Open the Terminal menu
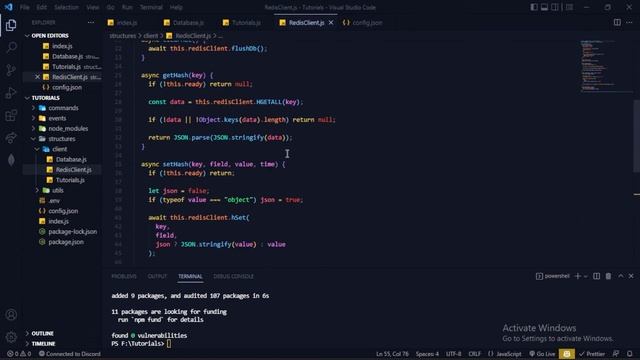The height and width of the screenshot is (360, 640). pyautogui.click(x=151, y=7)
